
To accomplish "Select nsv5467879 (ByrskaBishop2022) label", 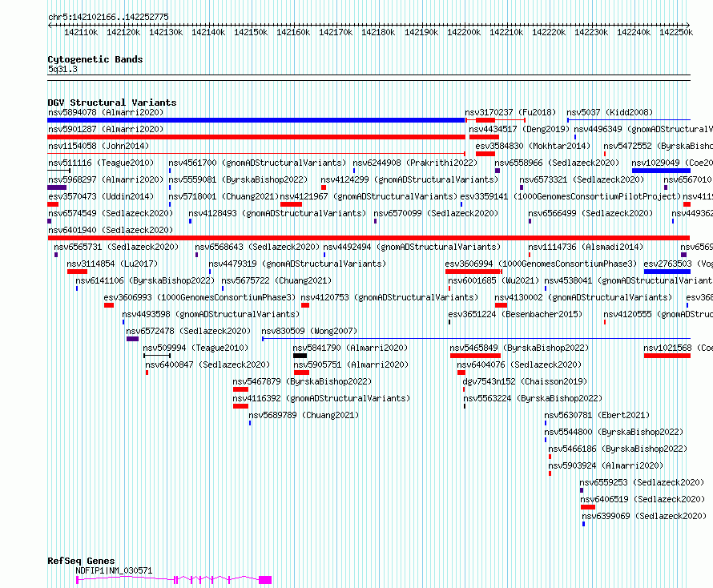I will [x=302, y=381].
